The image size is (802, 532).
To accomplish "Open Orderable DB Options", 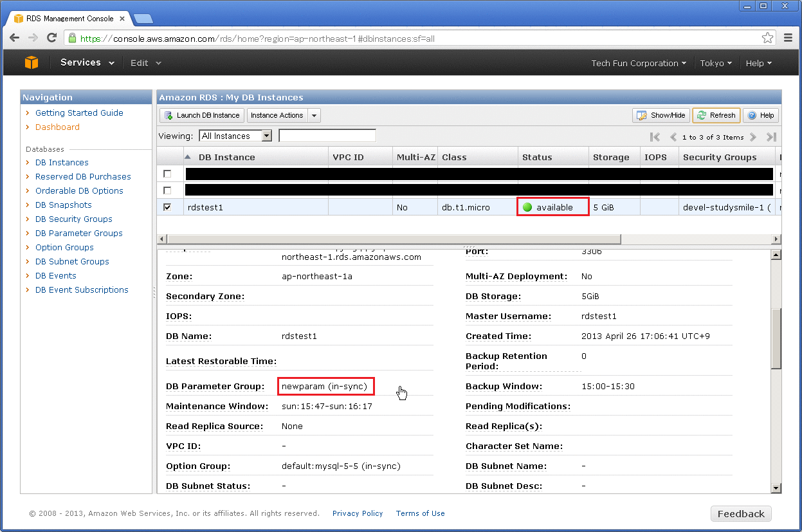I will [x=79, y=190].
